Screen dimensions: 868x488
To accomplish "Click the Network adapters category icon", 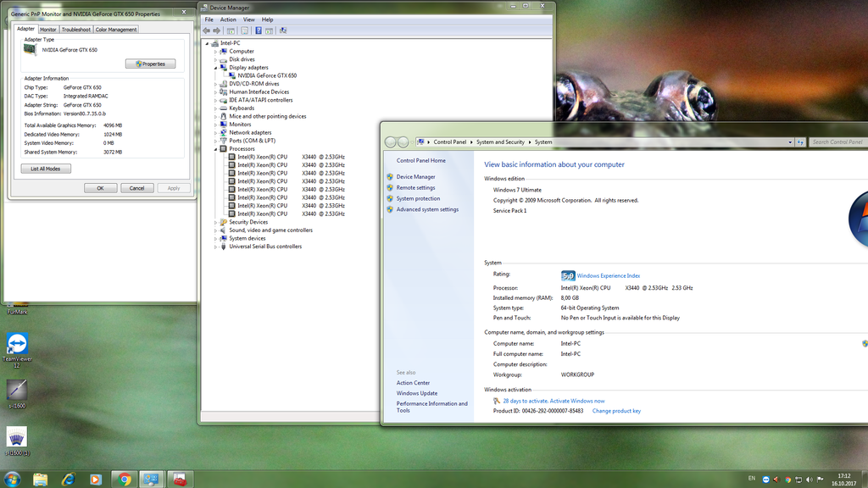I will [x=223, y=133].
